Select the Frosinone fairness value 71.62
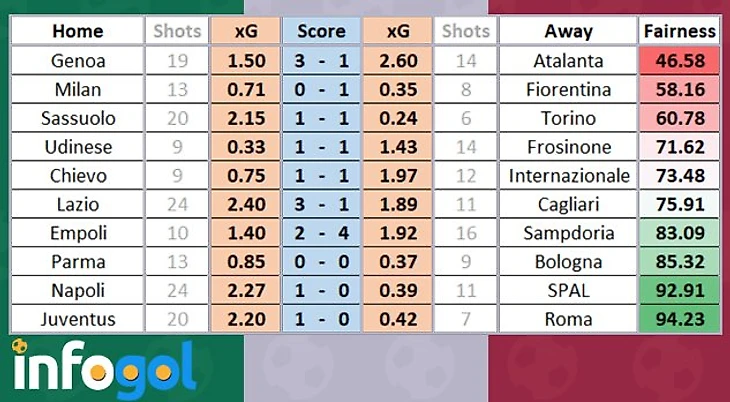Image resolution: width=730 pixels, height=402 pixels. [x=679, y=147]
